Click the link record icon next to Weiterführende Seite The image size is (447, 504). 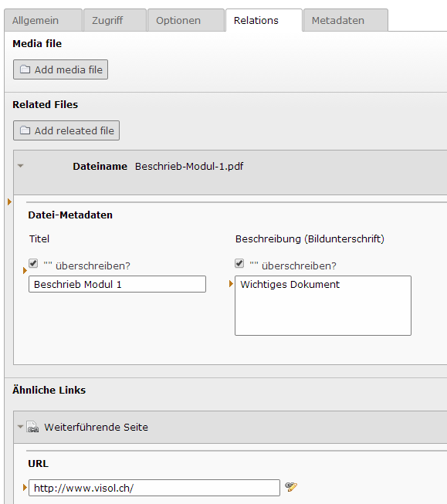[32, 427]
